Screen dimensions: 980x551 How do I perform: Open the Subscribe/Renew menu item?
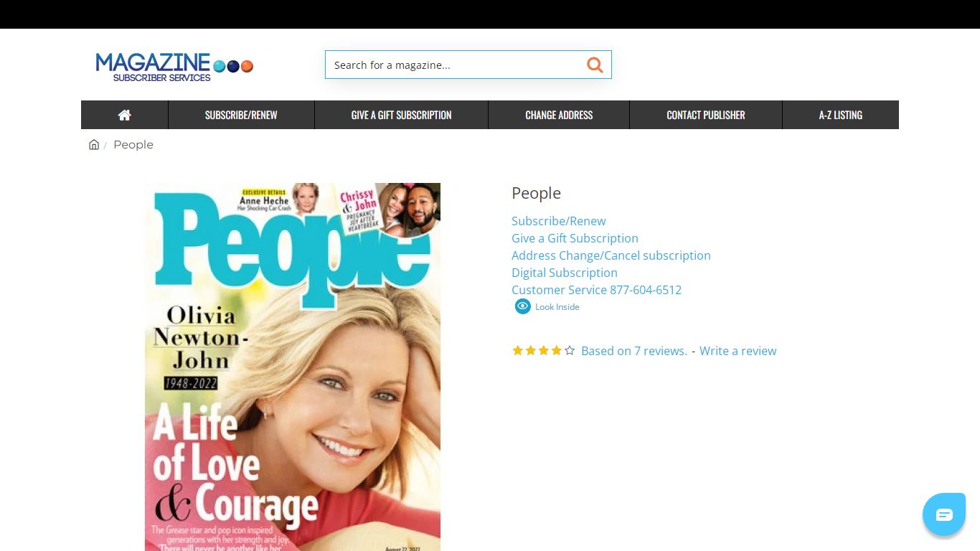coord(241,115)
